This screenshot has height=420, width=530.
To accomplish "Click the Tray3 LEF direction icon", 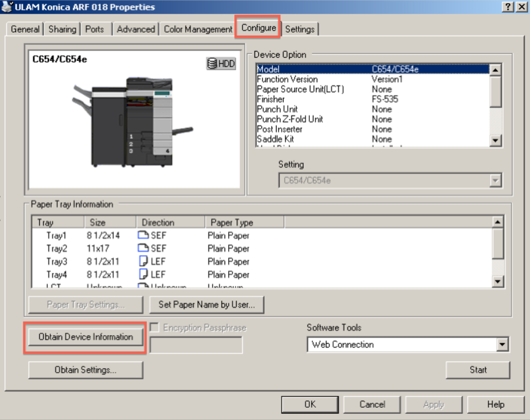I will 143,261.
